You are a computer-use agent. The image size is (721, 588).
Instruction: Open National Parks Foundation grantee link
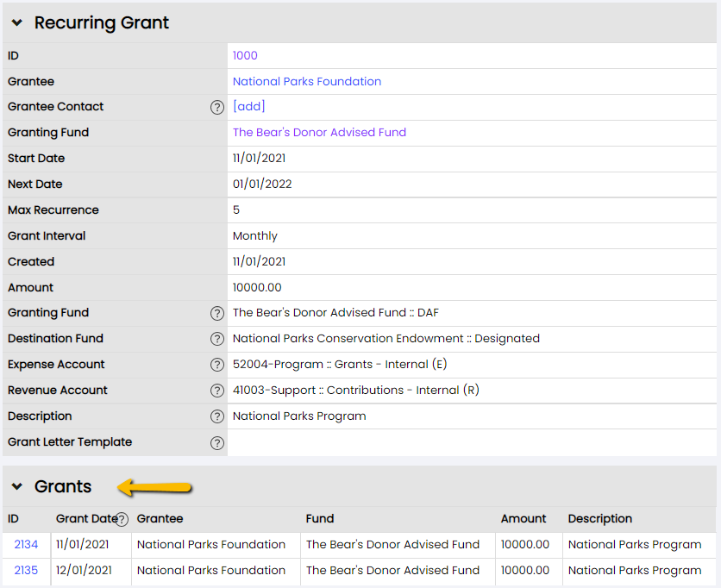[307, 81]
